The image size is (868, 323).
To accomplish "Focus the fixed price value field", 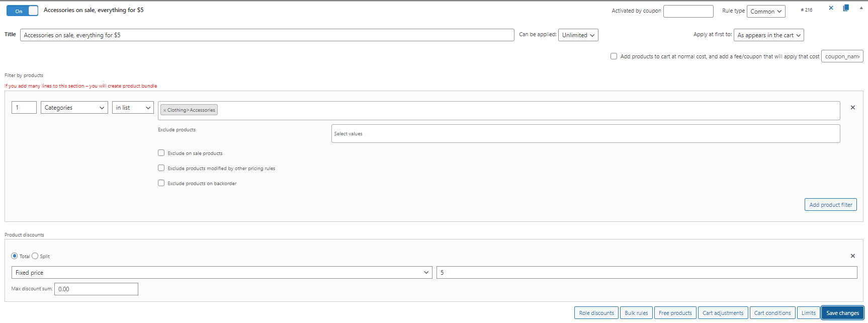I will pyautogui.click(x=647, y=273).
